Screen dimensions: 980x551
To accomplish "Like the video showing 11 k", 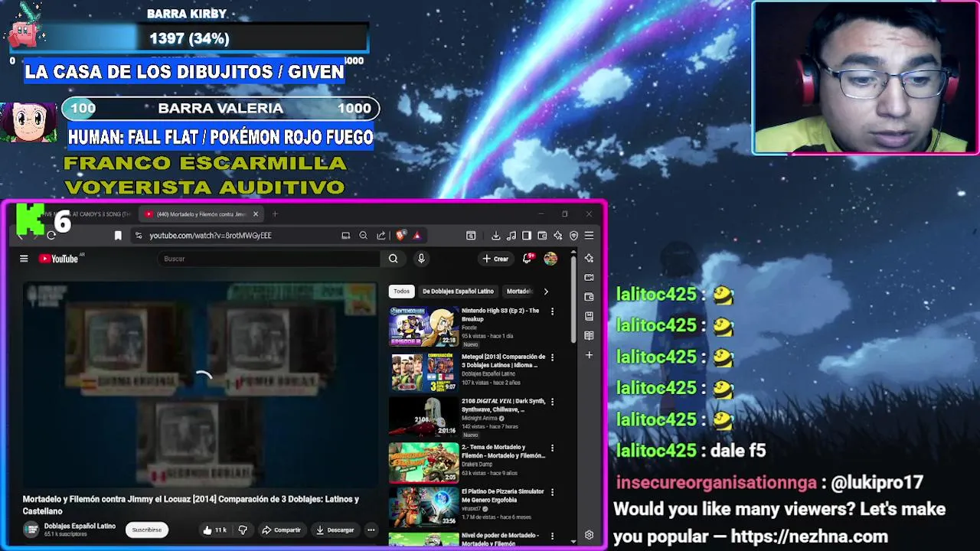I will click(x=214, y=530).
